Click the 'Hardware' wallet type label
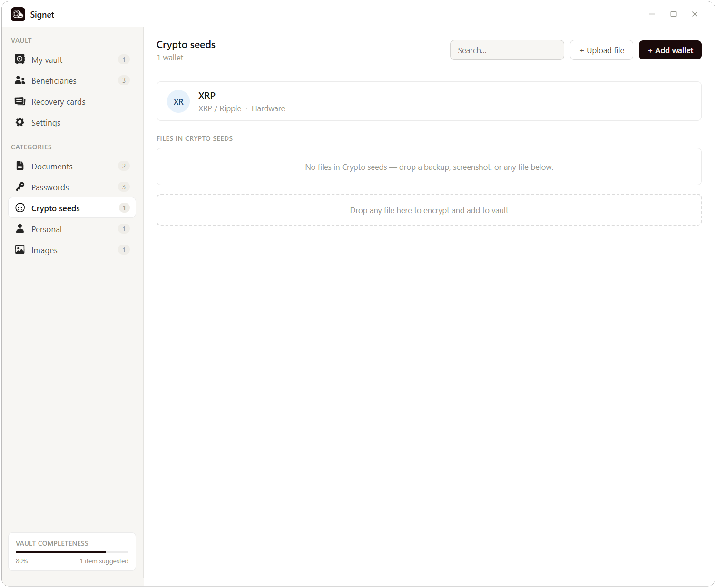This screenshot has width=717, height=588. tap(268, 108)
